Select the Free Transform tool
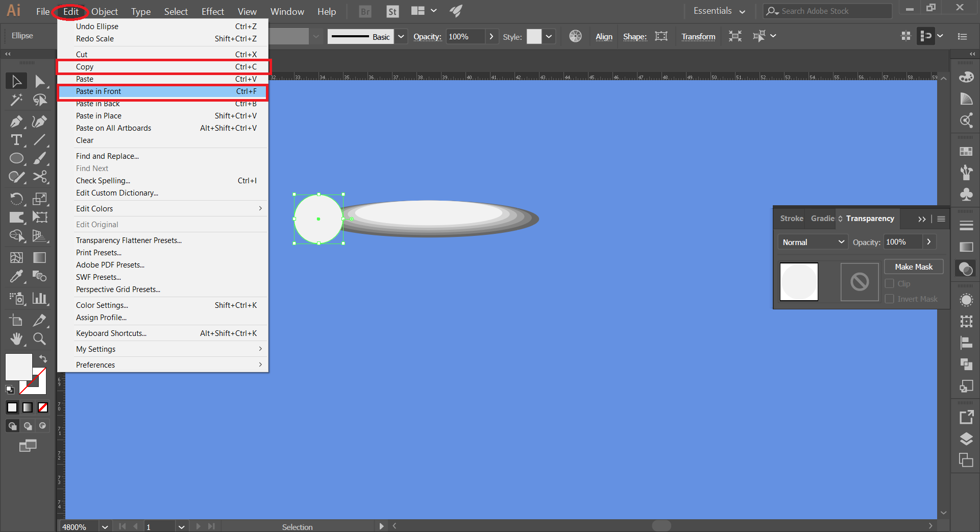The image size is (980, 532). (40, 217)
